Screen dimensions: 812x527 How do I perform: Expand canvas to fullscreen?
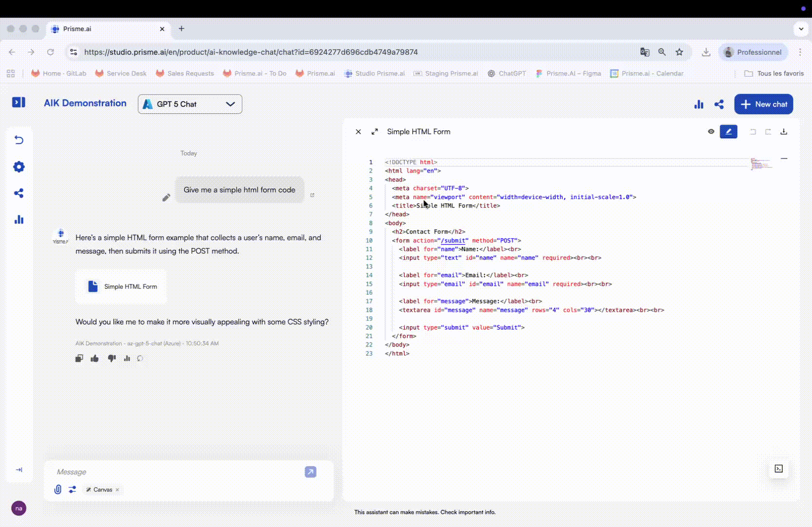tap(375, 132)
